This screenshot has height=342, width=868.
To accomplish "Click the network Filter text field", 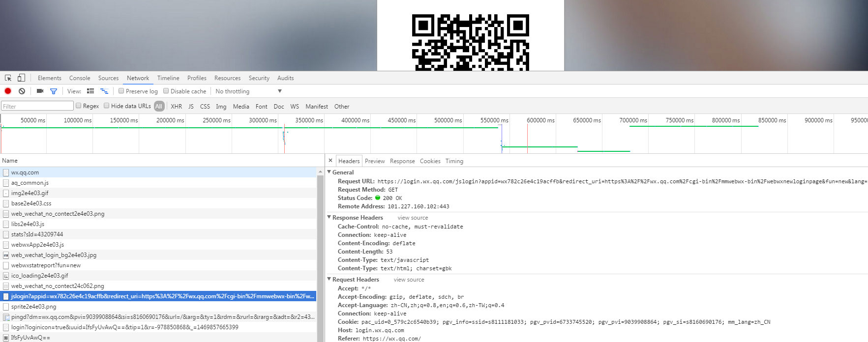I will pos(37,106).
